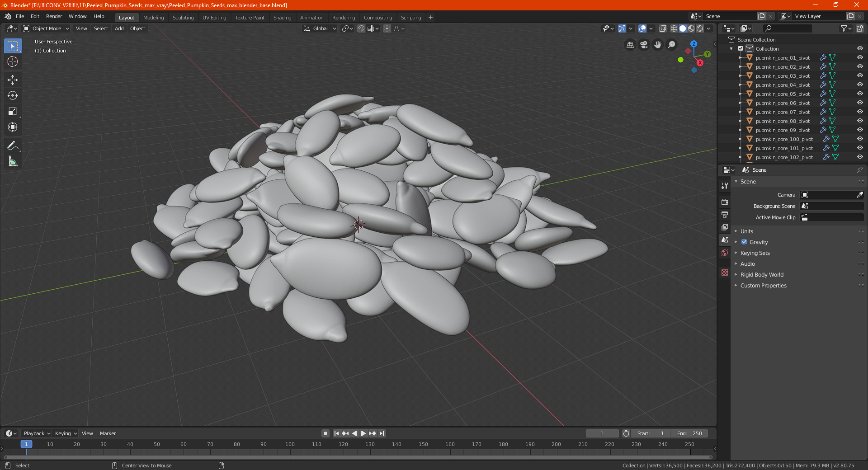Activate the Select Box tool
Viewport: 868px width, 470px height.
click(13, 46)
